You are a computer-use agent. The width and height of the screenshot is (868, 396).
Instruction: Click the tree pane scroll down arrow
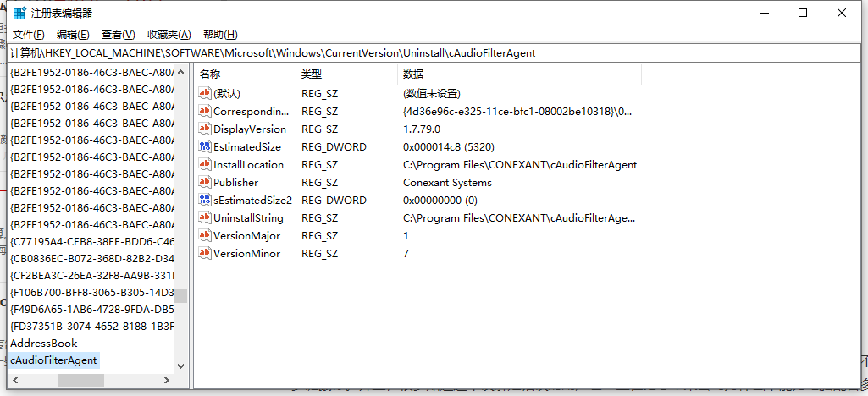pyautogui.click(x=181, y=366)
